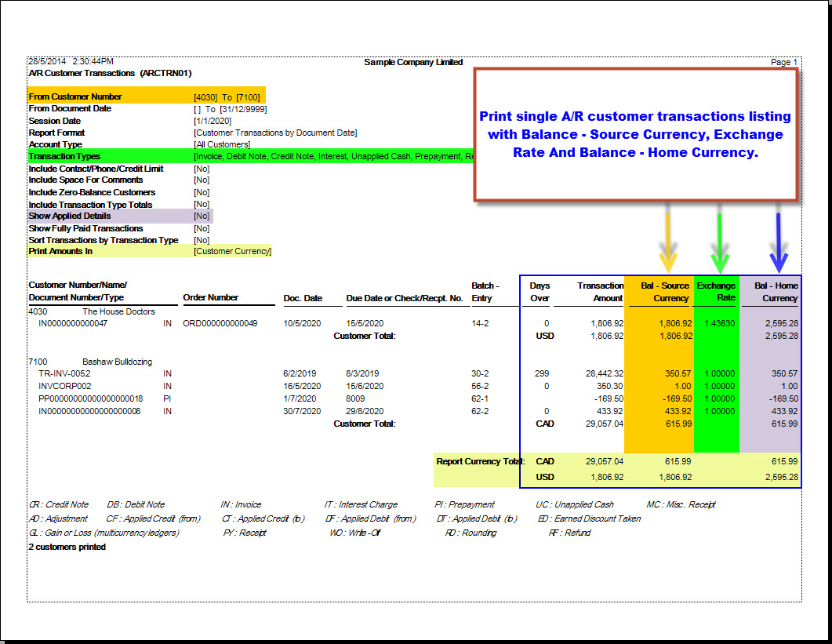Screen dimensions: 832x644
Task: Click document TR-INV-0052
Action: coord(64,373)
